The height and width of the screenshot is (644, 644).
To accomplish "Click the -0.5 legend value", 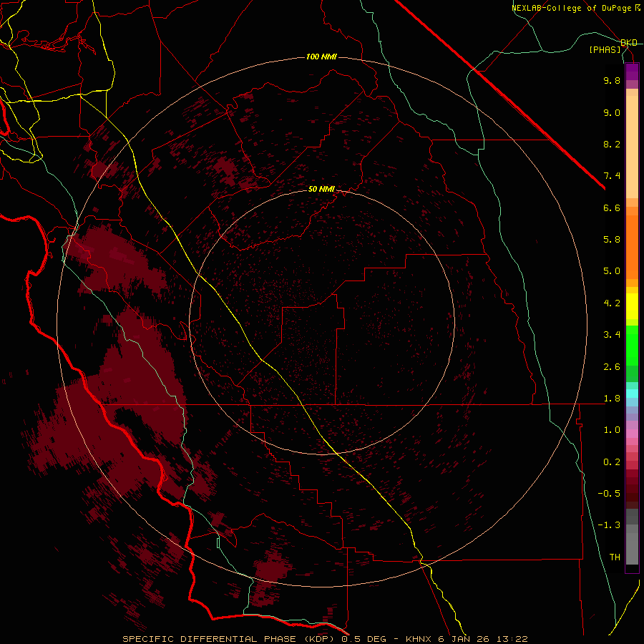I will click(x=609, y=494).
